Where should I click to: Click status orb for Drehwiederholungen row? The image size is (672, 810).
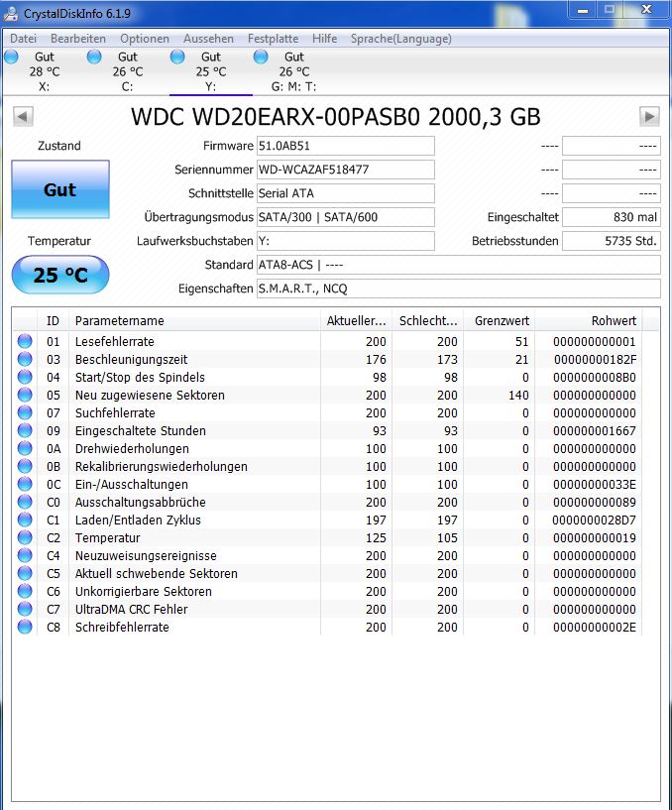(x=25, y=448)
